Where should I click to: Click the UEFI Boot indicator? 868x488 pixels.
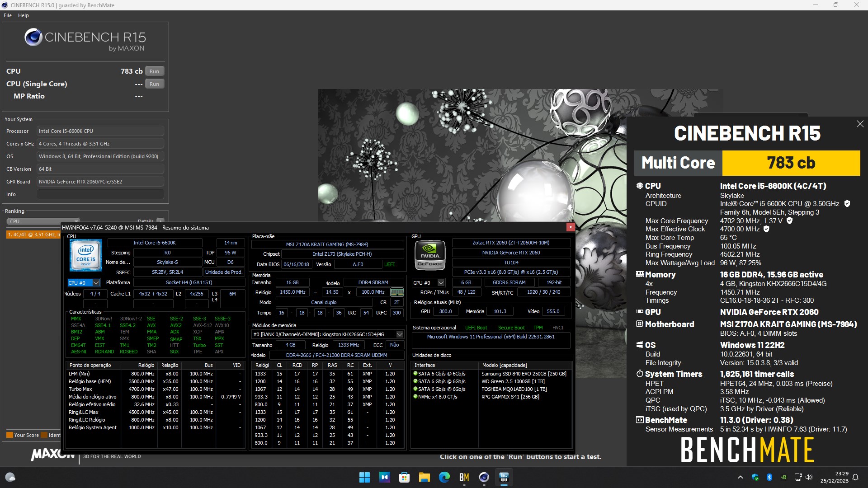[476, 328]
